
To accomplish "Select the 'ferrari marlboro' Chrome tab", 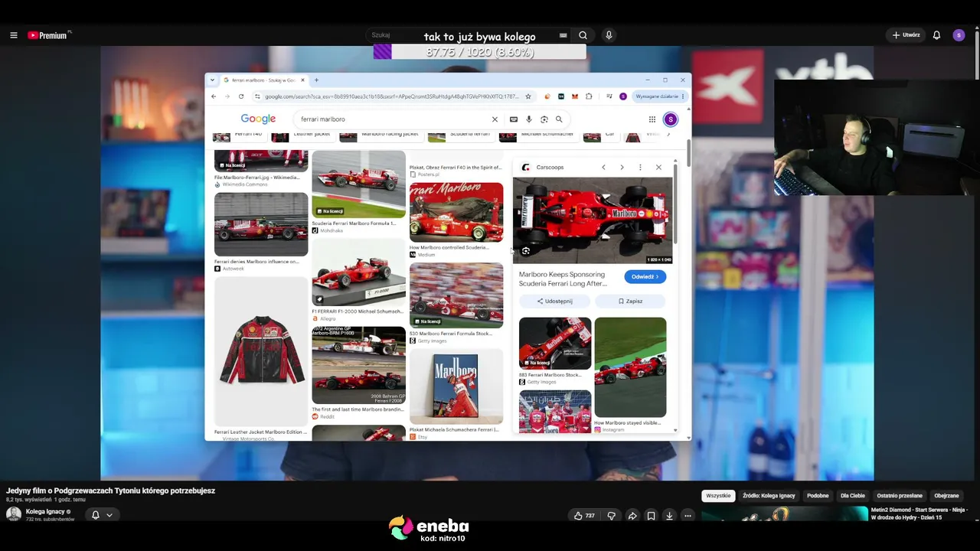I will pyautogui.click(x=263, y=80).
